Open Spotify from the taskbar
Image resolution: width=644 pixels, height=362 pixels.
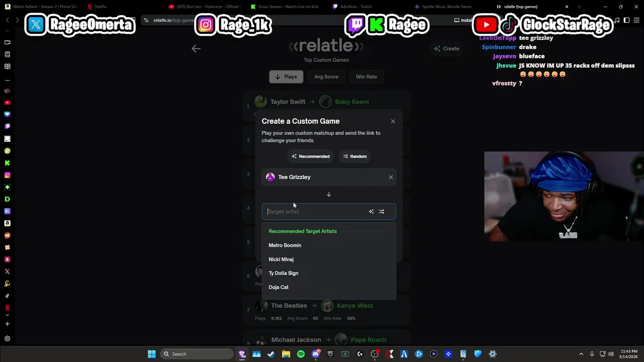coord(300,354)
